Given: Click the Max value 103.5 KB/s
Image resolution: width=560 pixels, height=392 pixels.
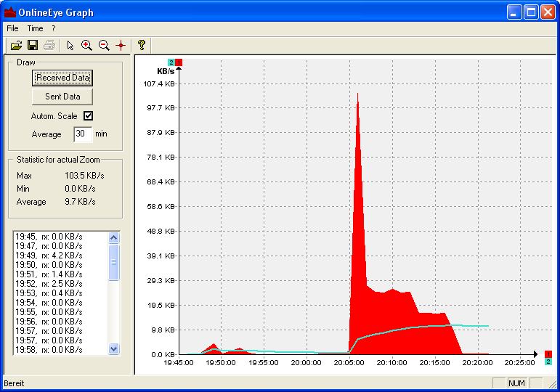Looking at the screenshot, I should pos(84,176).
